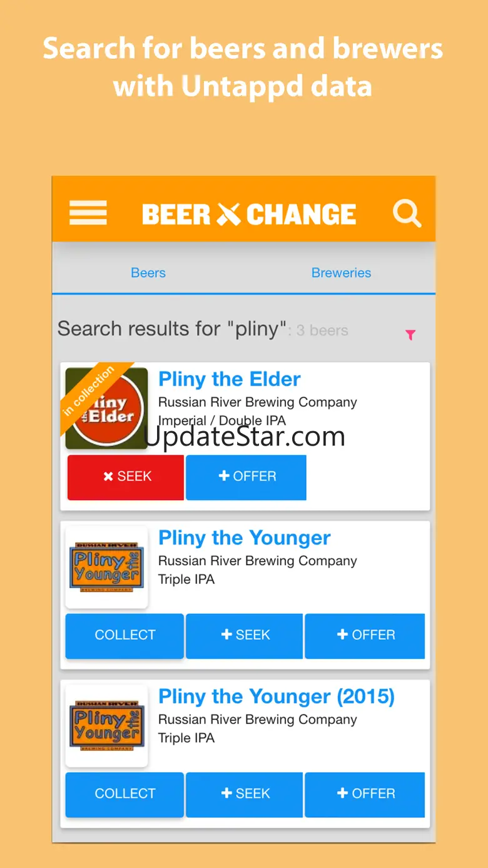This screenshot has width=488, height=868.
Task: Click + SEEK for Pliny the Younger (2015)
Action: point(245,795)
